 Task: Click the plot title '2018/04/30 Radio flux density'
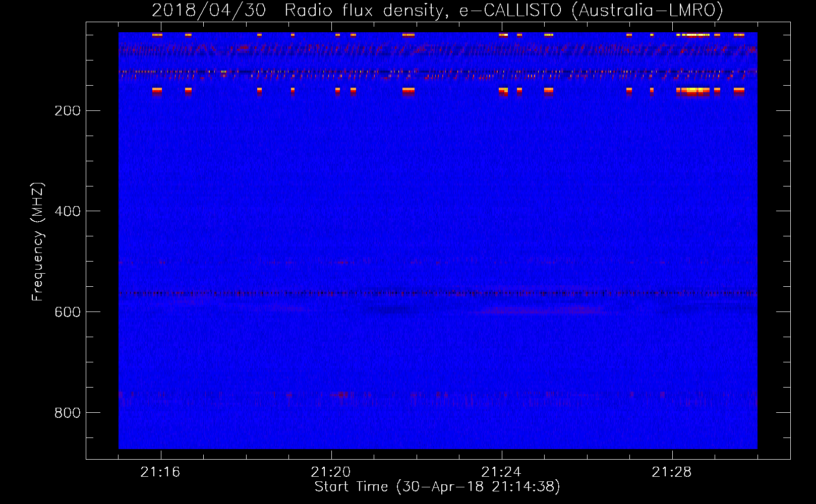coord(300,10)
